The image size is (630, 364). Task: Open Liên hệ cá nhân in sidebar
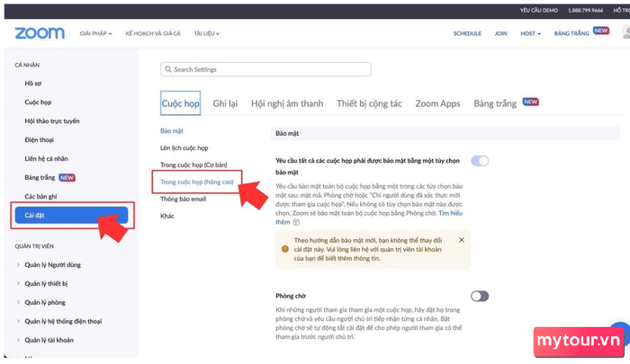tap(46, 159)
